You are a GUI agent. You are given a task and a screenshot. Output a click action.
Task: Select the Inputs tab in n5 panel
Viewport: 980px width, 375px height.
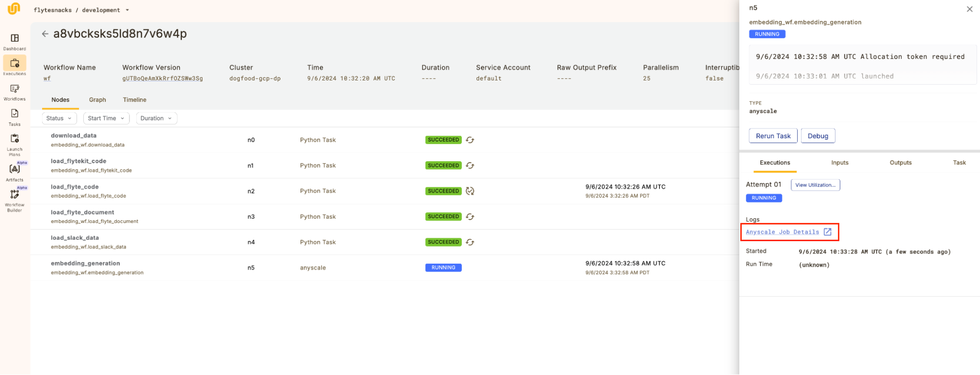[840, 163]
